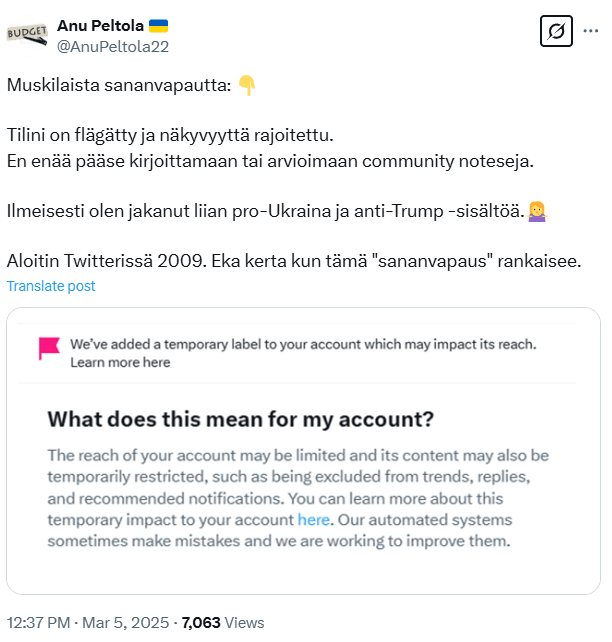Click the 'Learn more here' text

[120, 362]
